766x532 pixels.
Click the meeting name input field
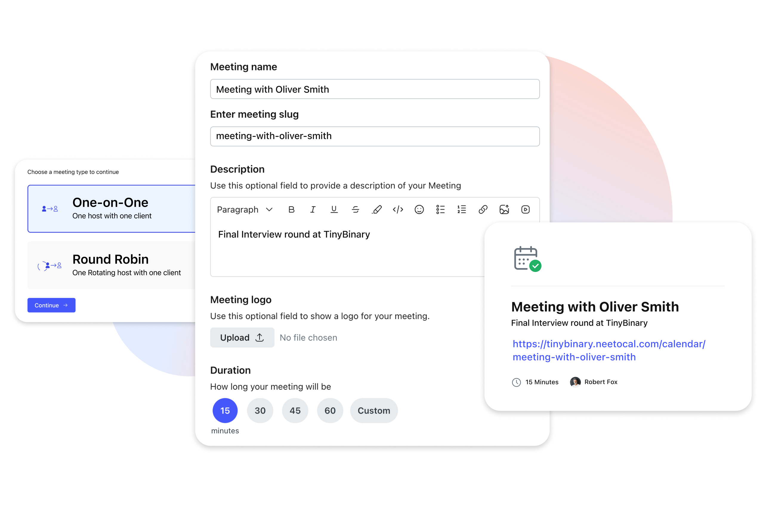(376, 89)
